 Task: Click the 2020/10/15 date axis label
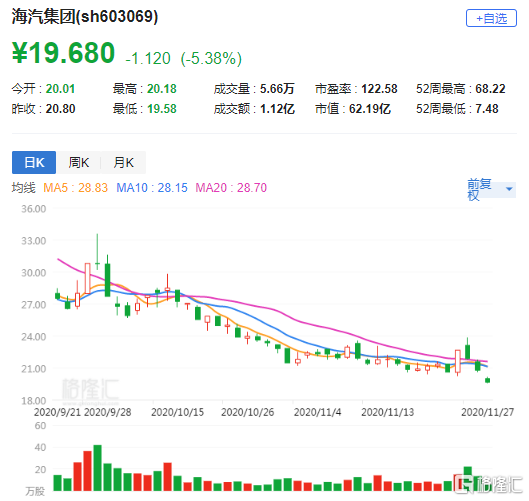click(x=177, y=412)
